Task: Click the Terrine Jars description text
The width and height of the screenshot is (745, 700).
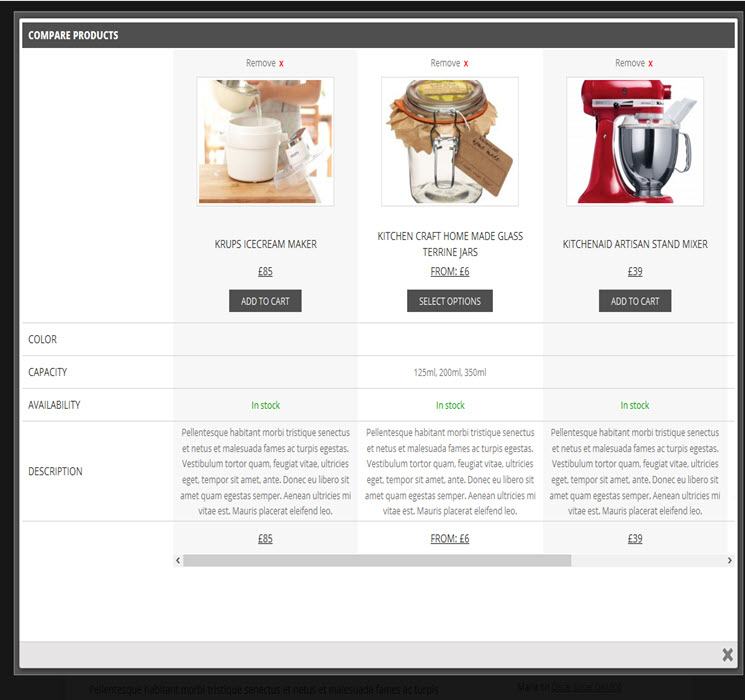Action: click(x=450, y=471)
